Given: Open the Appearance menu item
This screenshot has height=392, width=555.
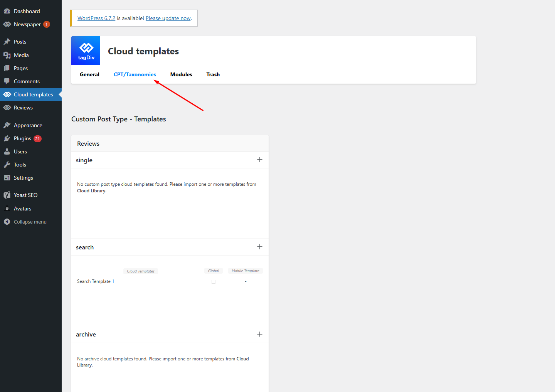Looking at the screenshot, I should [x=31, y=125].
